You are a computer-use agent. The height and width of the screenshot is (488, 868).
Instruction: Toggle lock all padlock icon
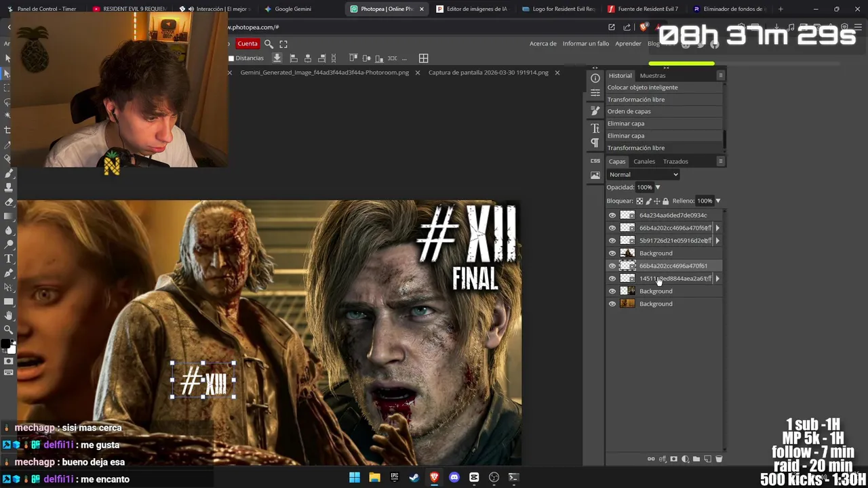pos(665,201)
